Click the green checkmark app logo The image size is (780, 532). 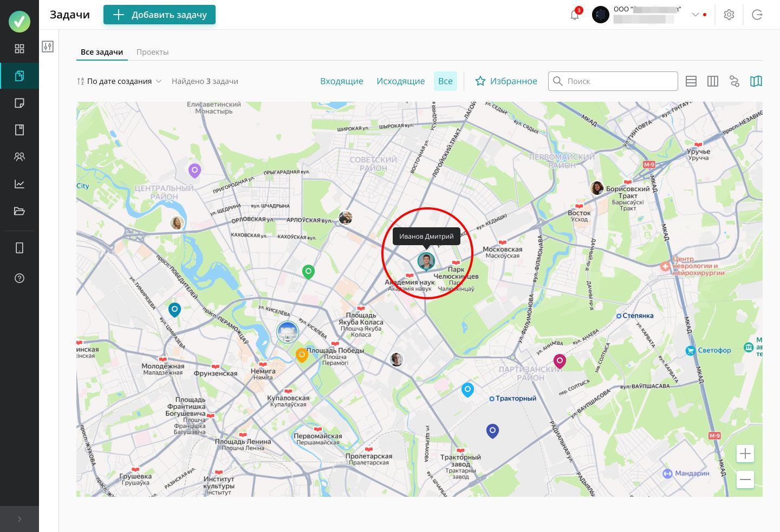pyautogui.click(x=19, y=21)
